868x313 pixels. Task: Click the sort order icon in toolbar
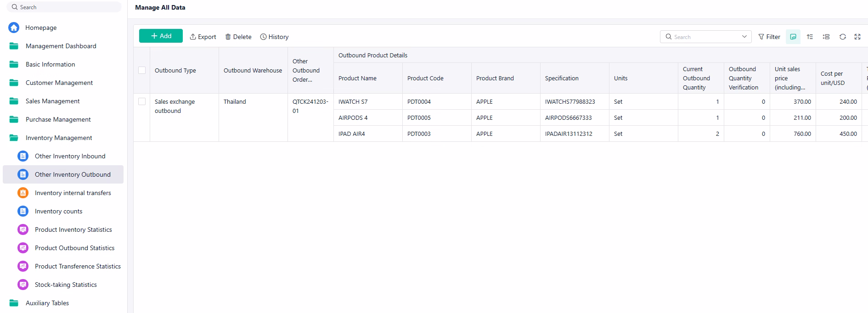(x=810, y=37)
